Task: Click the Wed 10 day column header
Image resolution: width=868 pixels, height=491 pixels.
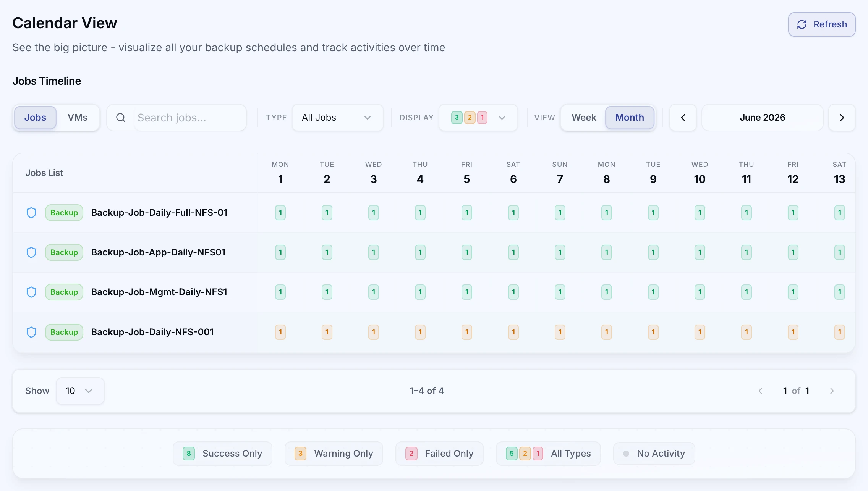Action: [700, 173]
